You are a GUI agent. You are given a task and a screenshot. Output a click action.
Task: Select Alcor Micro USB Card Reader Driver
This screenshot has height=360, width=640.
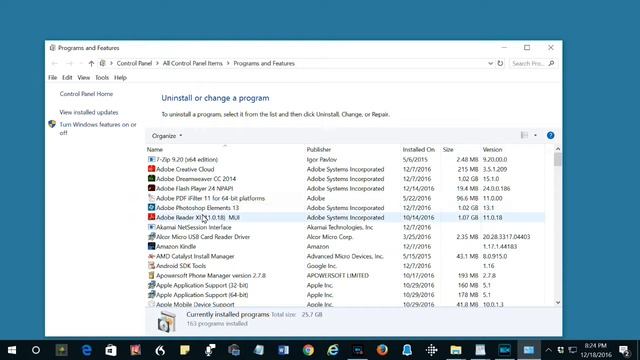click(x=345, y=237)
